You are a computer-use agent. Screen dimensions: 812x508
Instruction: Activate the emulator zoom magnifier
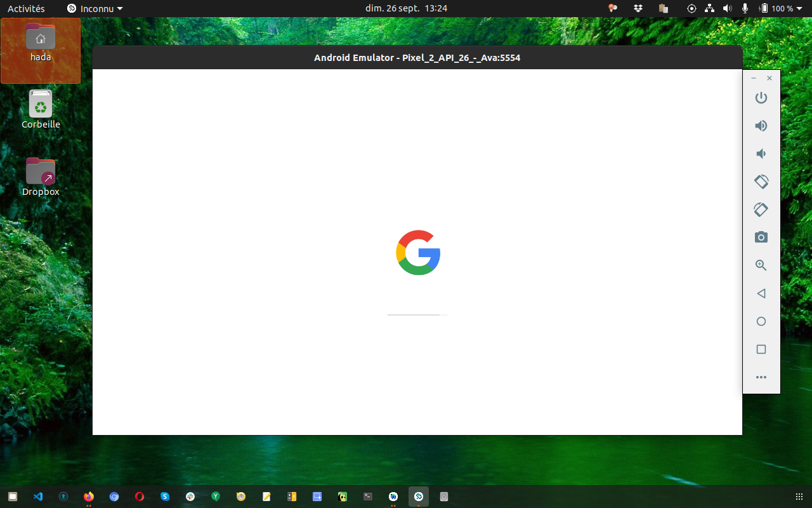pyautogui.click(x=761, y=265)
